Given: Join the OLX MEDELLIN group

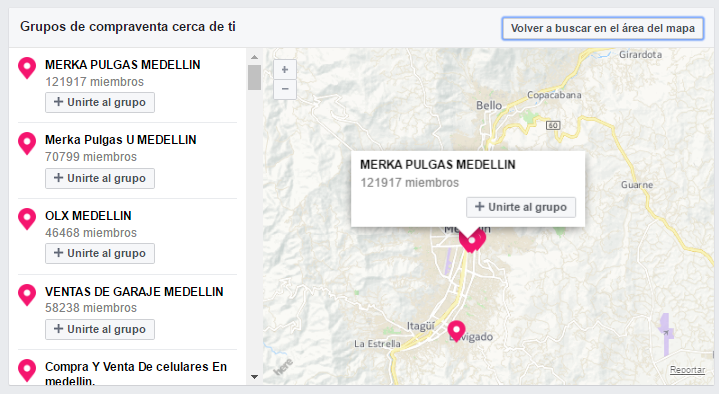Looking at the screenshot, I should pyautogui.click(x=100, y=254).
